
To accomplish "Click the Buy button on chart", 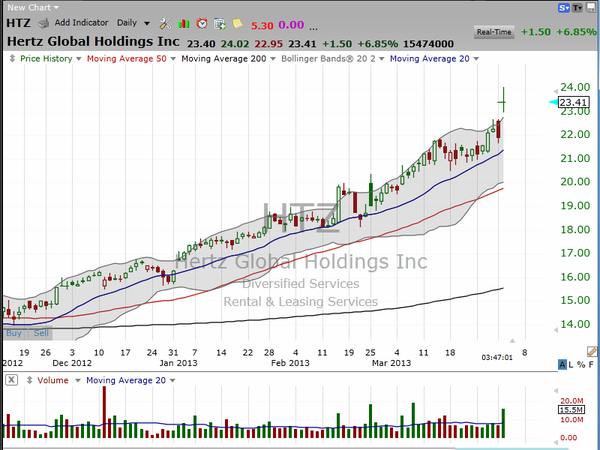I will 14,333.
